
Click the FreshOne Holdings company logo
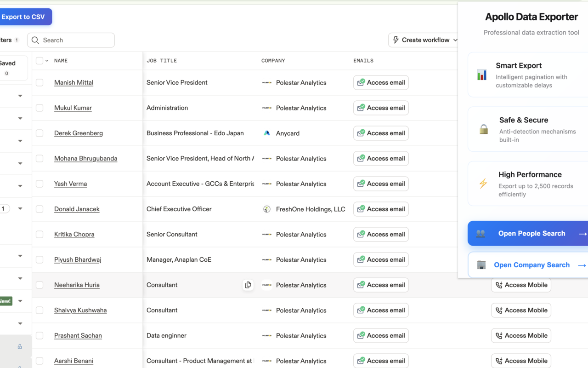(x=267, y=209)
